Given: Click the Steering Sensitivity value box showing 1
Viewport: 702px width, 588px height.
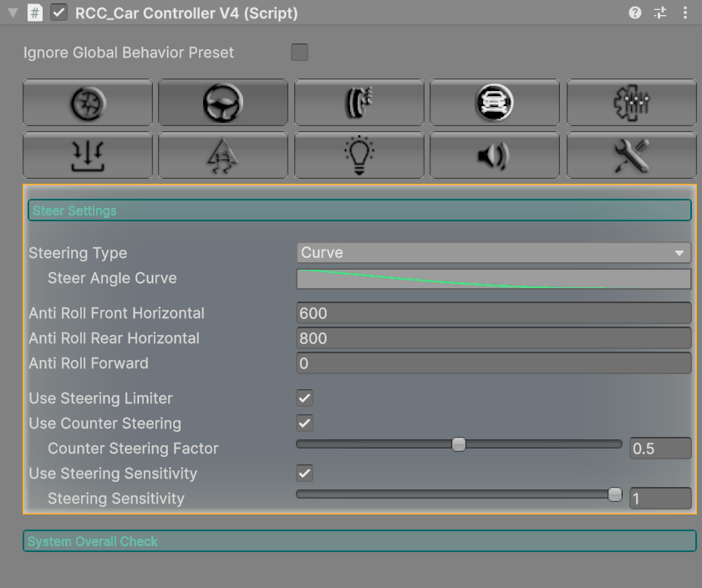Looking at the screenshot, I should coord(660,499).
